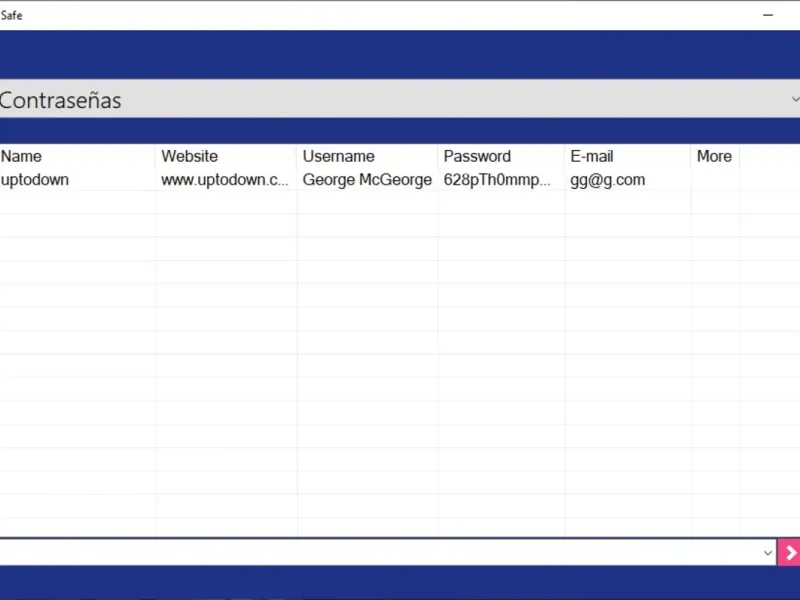Viewport: 800px width, 600px height.
Task: Sort by the Username column header
Action: [367, 156]
